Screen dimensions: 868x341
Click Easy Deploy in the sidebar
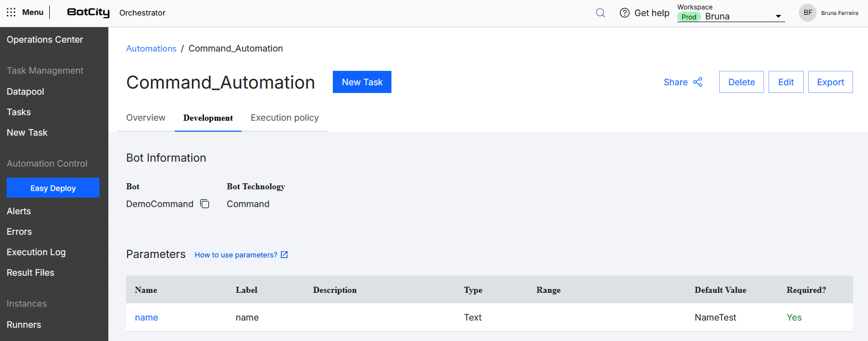(x=53, y=188)
